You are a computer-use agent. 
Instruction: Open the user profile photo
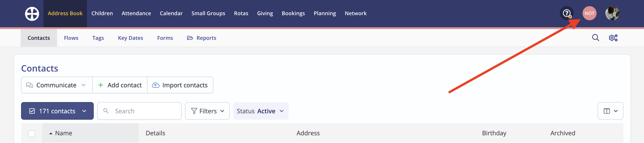612,13
